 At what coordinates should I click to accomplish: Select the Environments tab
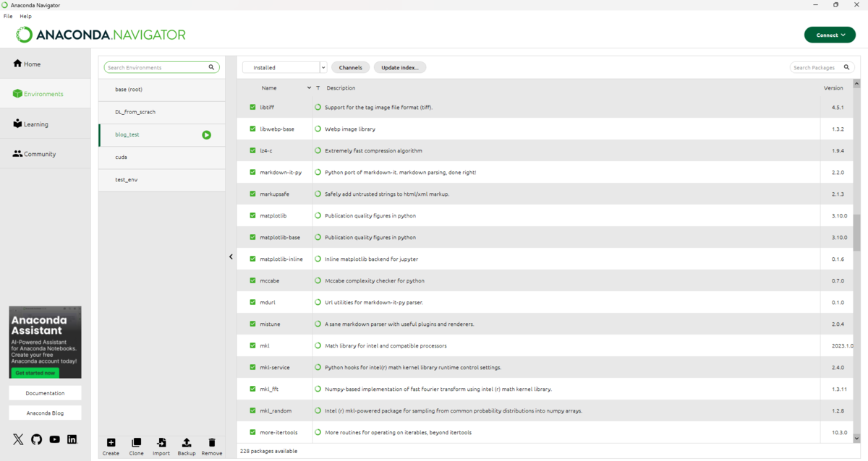[46, 94]
